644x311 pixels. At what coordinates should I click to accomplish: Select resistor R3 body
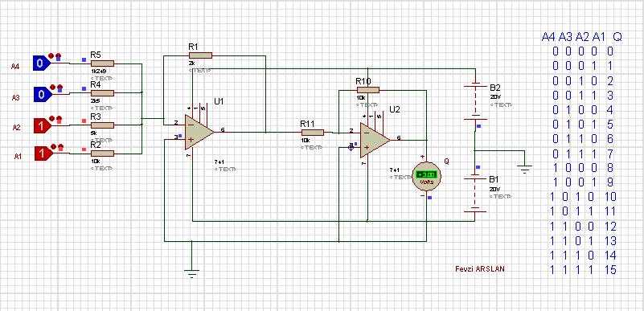coord(102,125)
